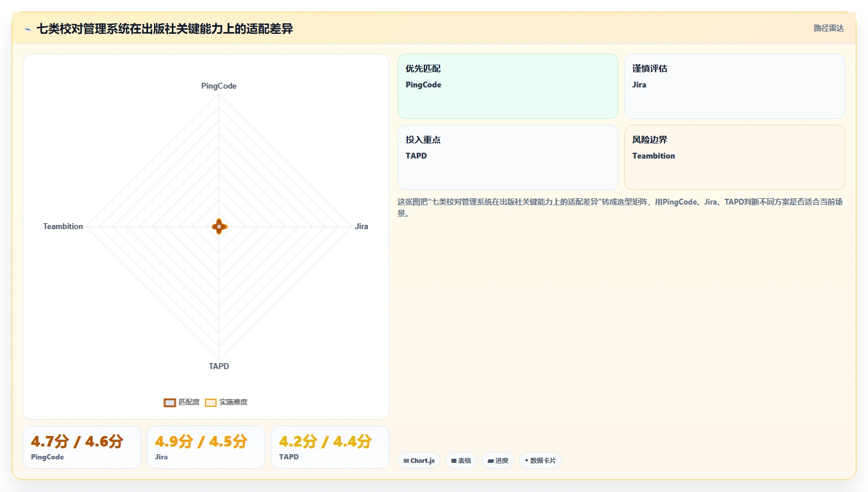Click the Jira axis label on radar
868x492 pixels.
[x=361, y=226]
